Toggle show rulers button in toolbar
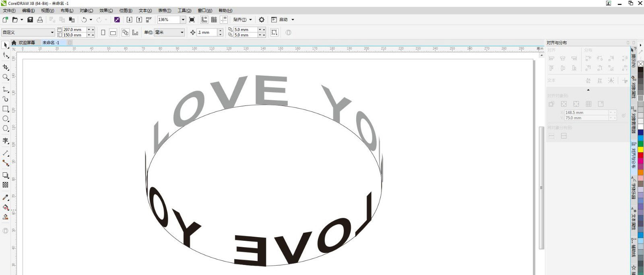 click(204, 20)
